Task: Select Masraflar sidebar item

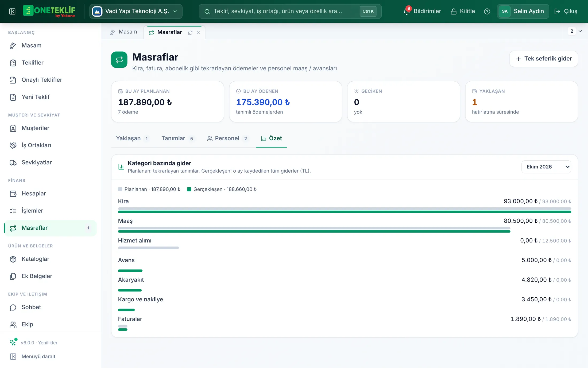Action: tap(50, 228)
